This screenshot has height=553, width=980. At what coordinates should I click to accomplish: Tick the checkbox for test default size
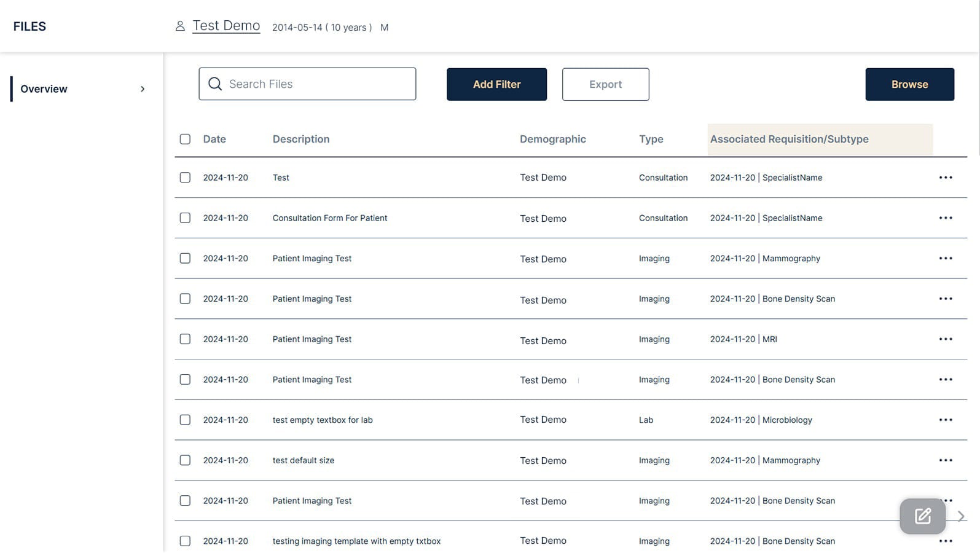[x=185, y=460]
